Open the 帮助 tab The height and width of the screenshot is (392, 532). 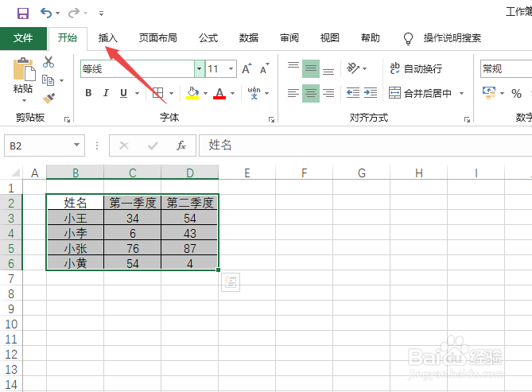pos(371,37)
